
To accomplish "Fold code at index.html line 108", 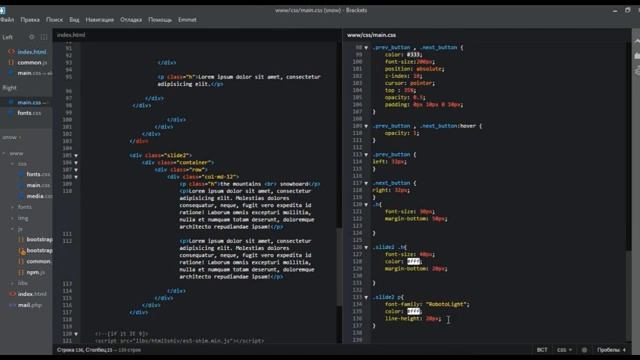I will click(x=76, y=177).
